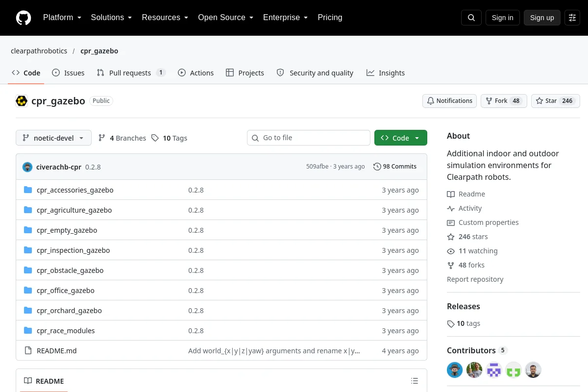Image resolution: width=588 pixels, height=392 pixels.
Task: View the Insights tab
Action: point(386,73)
